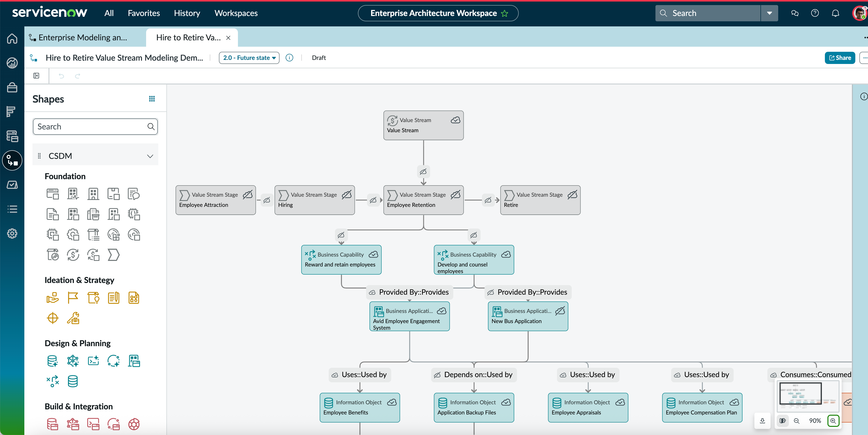Click the global Search box
Viewport: 868px width, 435px height.
pyautogui.click(x=708, y=13)
